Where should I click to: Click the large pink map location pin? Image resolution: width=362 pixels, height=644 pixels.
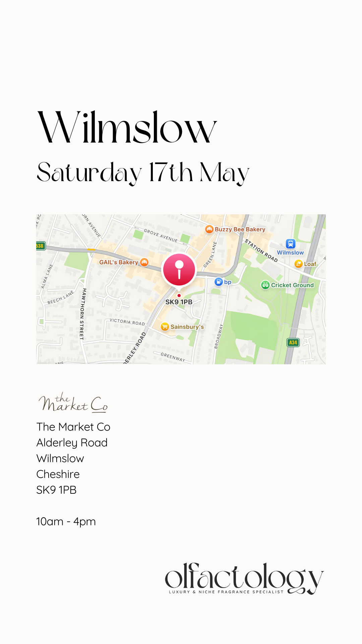[179, 270]
